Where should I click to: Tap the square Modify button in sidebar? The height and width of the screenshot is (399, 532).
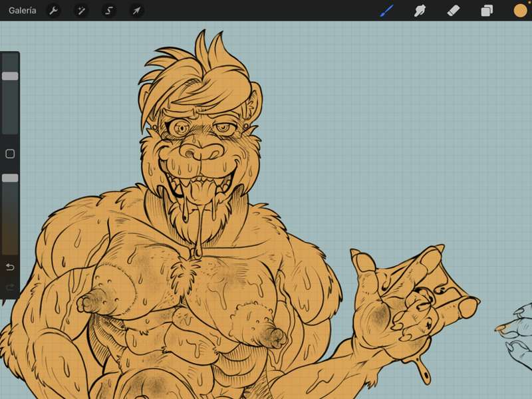point(10,154)
